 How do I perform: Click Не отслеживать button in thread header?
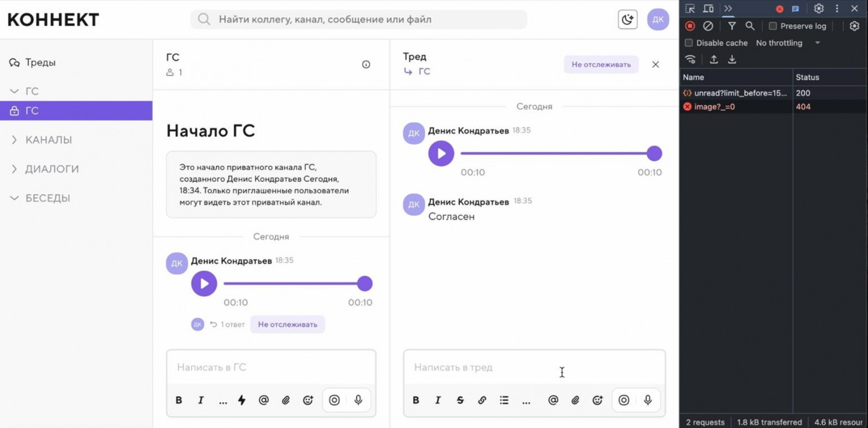point(600,64)
